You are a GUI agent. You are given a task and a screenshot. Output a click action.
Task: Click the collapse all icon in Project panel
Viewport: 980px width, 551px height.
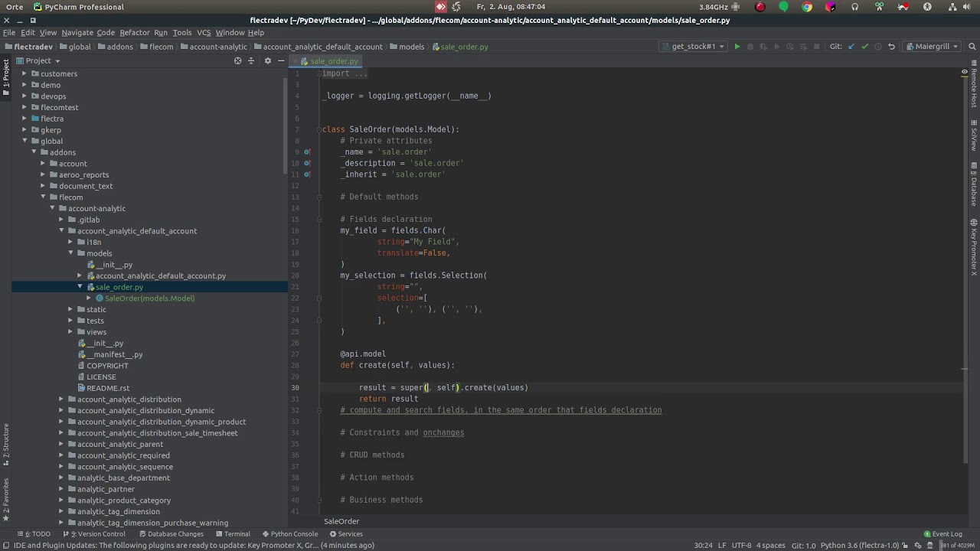click(x=251, y=60)
